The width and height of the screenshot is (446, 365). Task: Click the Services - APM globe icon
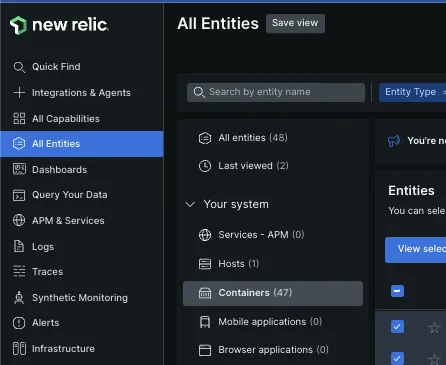205,235
